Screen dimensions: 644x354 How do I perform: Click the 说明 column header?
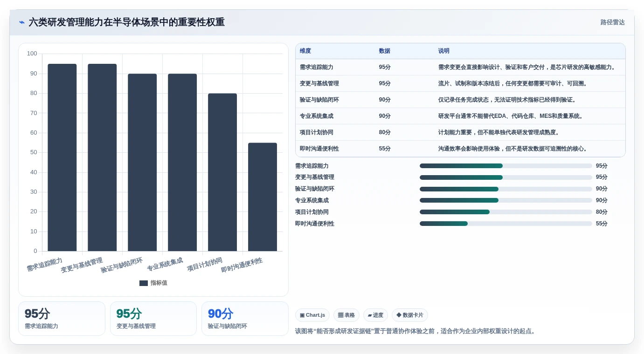pos(444,51)
